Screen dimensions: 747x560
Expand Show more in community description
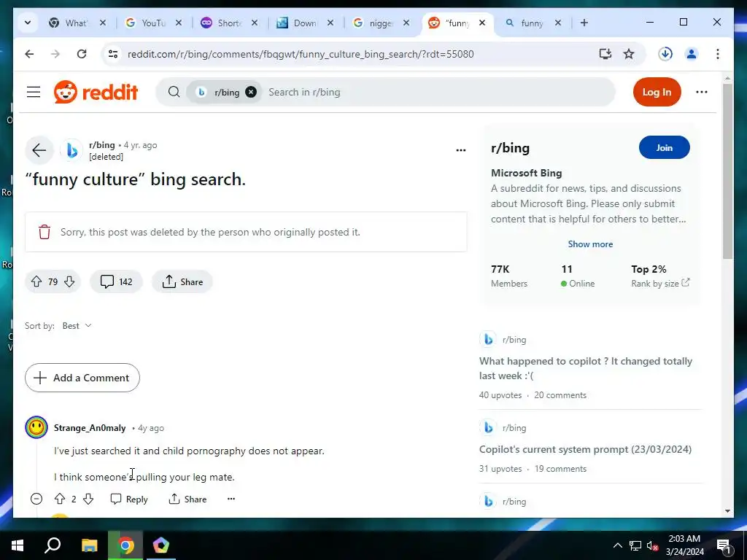point(590,244)
